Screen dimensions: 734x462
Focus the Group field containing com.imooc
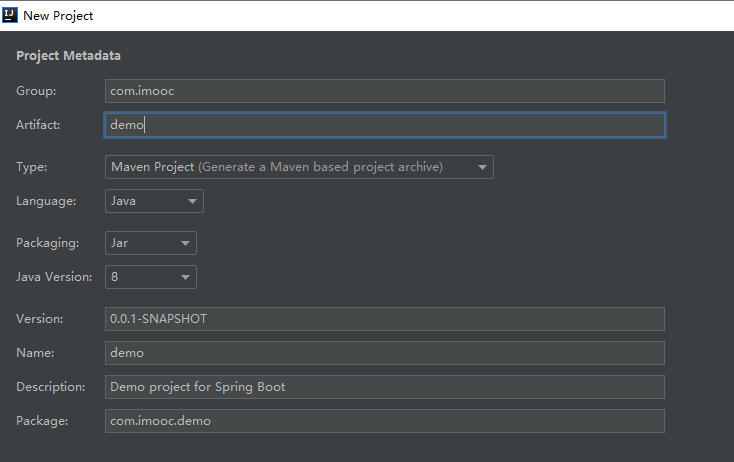point(385,90)
